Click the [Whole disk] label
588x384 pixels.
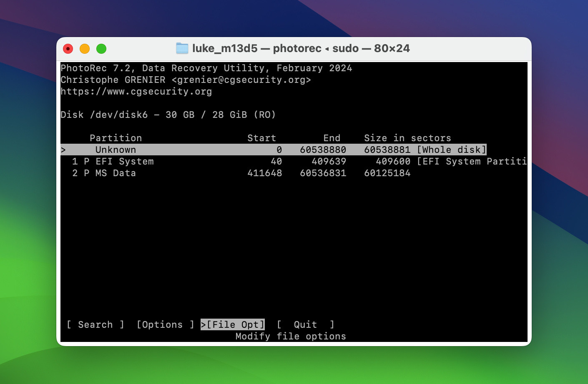[452, 150]
